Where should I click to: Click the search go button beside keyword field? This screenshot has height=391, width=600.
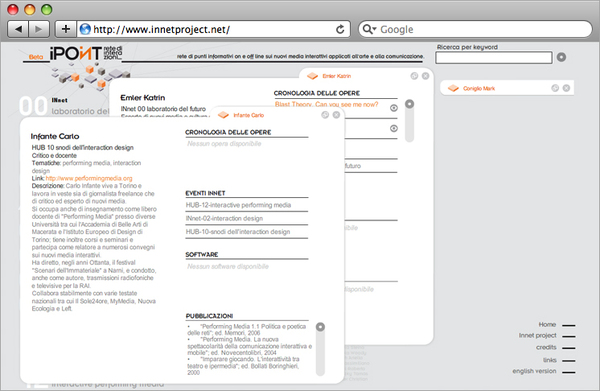click(561, 57)
